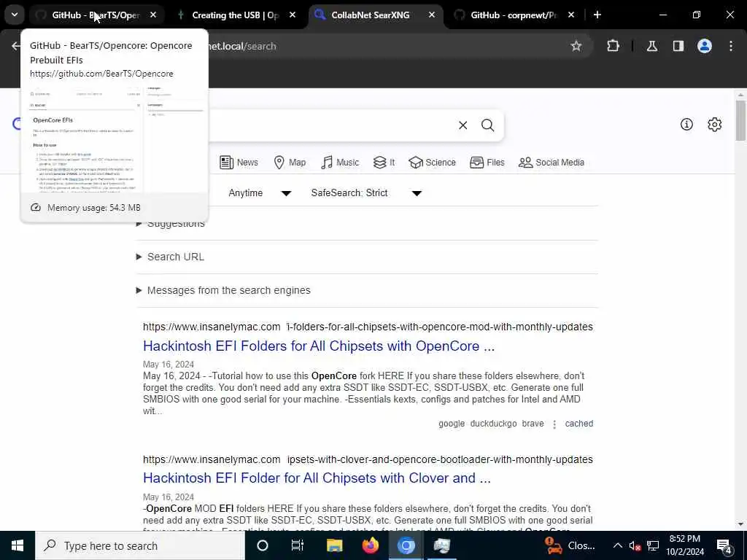
Task: Submit search with the magnifier icon
Action: [487, 125]
